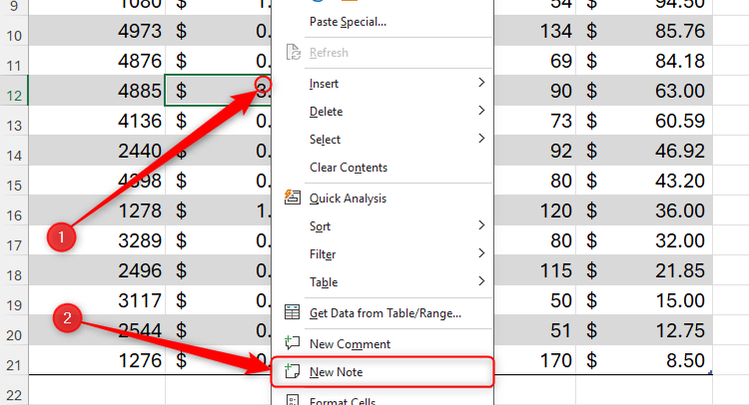Click cell with value 46.92
The height and width of the screenshot is (405, 749).
[644, 150]
